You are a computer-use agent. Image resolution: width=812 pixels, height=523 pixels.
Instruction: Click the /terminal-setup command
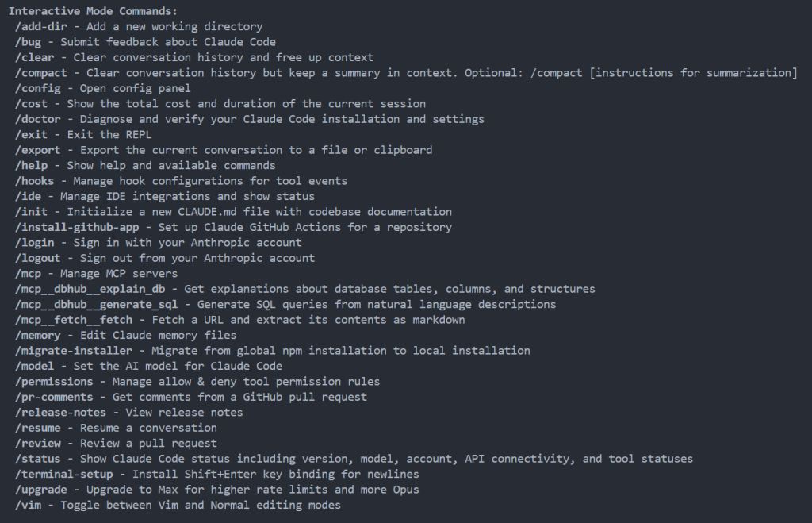(63, 475)
